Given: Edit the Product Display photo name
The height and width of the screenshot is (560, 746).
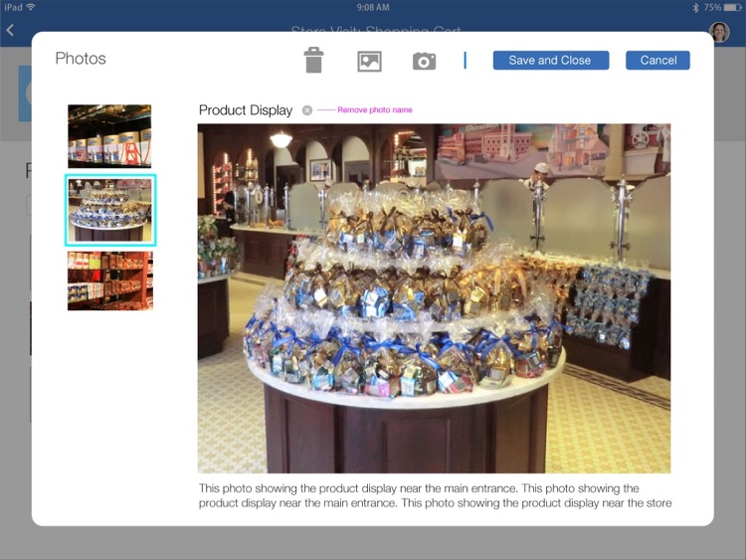Looking at the screenshot, I should coord(246,110).
